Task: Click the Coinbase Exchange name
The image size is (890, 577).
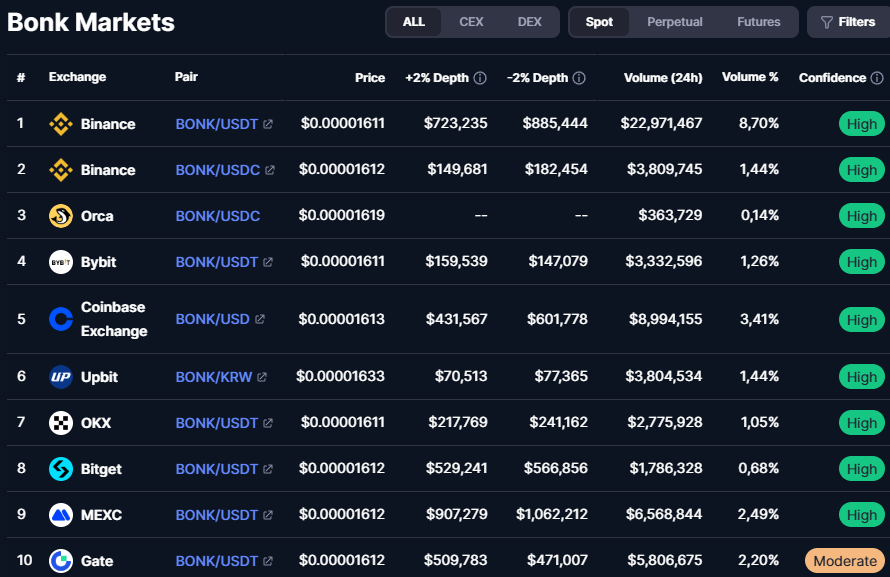Action: pos(114,319)
